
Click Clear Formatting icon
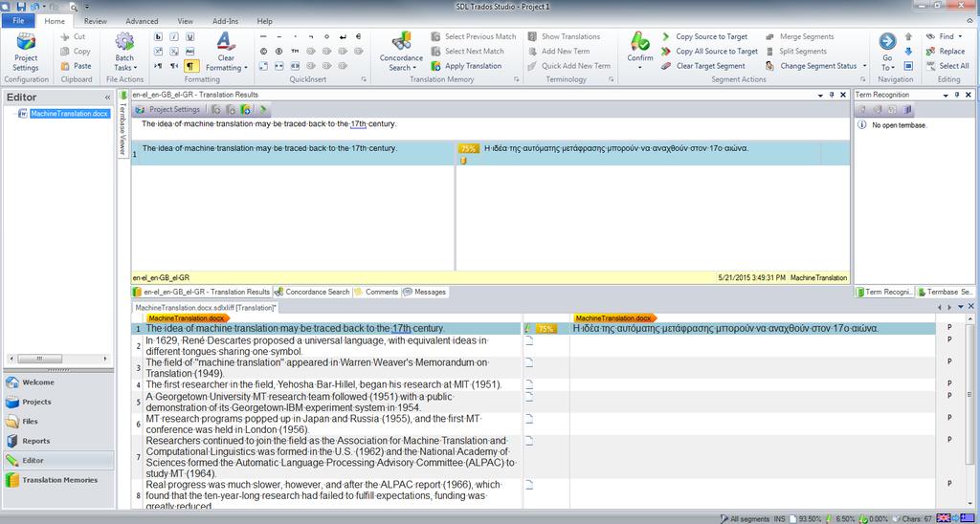point(226,41)
